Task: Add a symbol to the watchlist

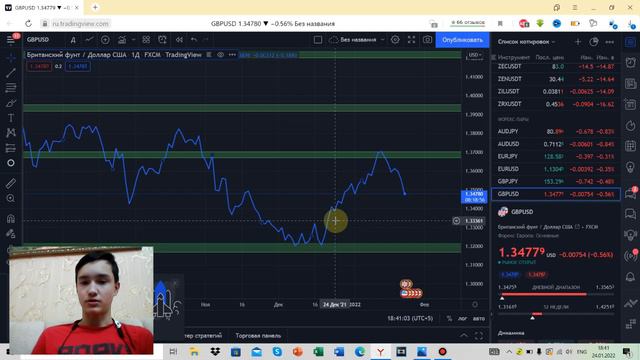Action: [x=578, y=42]
